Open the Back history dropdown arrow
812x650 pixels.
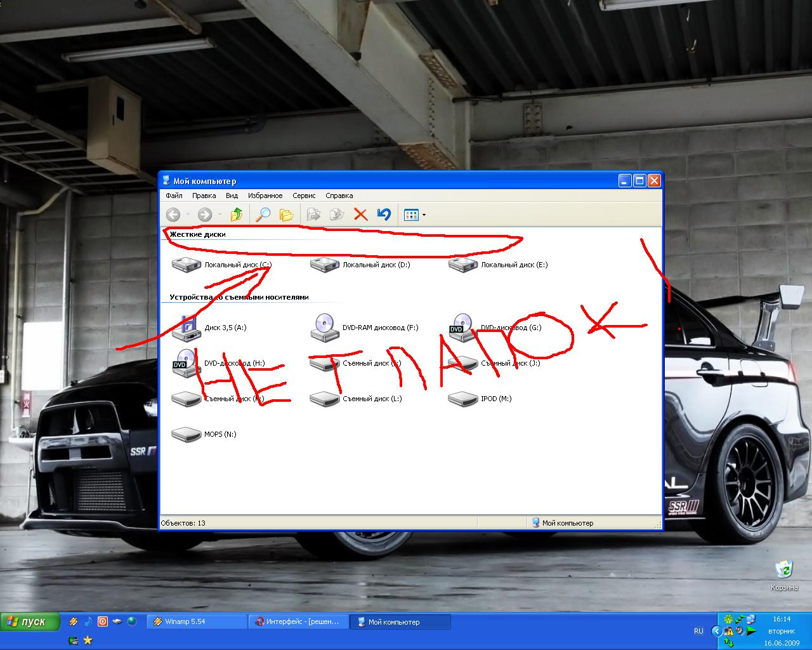pos(188,215)
